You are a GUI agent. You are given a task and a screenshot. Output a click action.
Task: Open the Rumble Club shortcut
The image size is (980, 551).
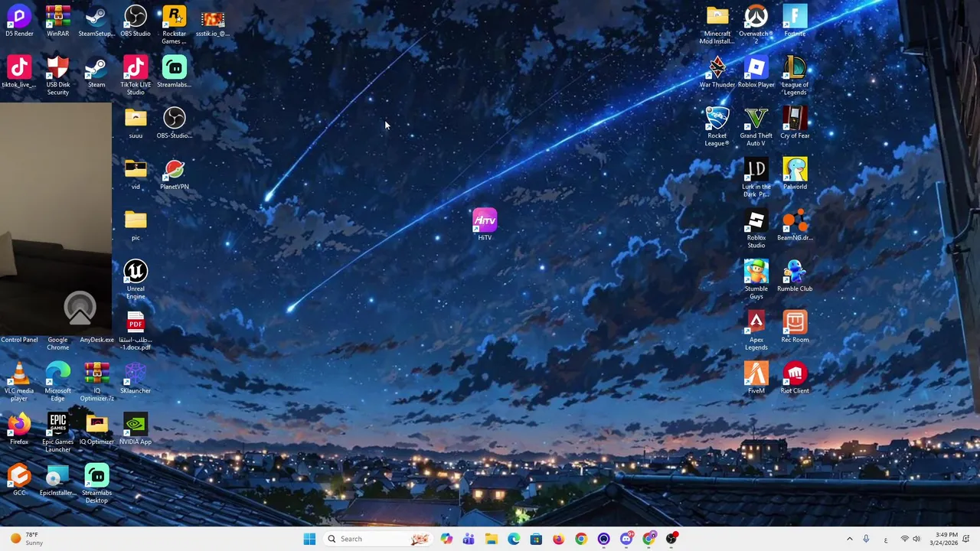(795, 276)
